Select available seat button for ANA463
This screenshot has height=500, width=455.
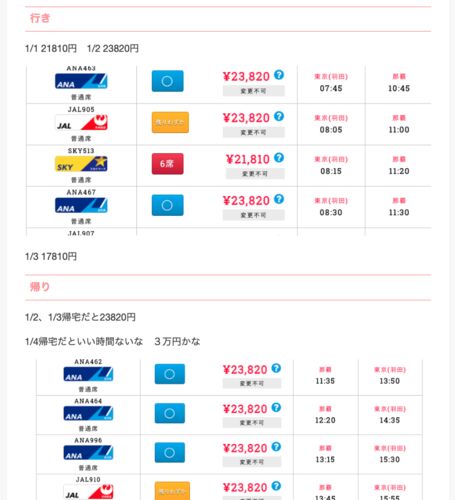[167, 81]
